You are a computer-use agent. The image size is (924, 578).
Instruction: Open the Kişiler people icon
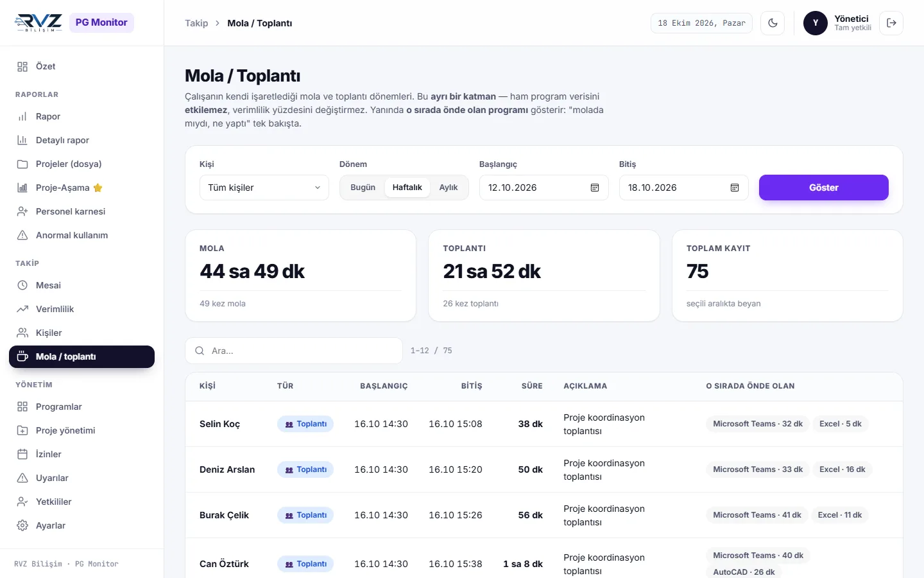click(22, 333)
